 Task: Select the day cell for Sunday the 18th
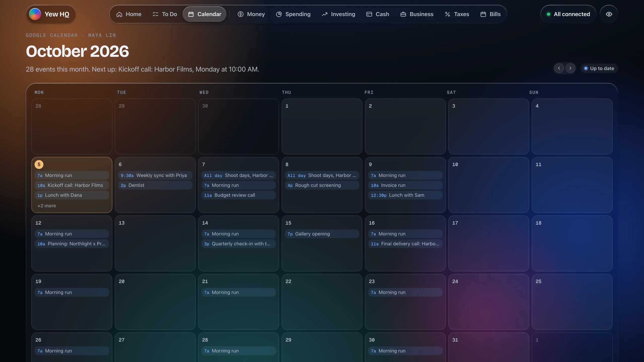tap(572, 243)
